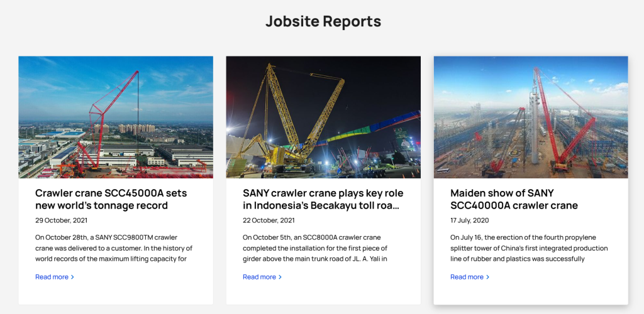The height and width of the screenshot is (314, 644).
Task: Click headline 'Crawler crane SCC45000A sets new world's tonnage record'
Action: [111, 199]
